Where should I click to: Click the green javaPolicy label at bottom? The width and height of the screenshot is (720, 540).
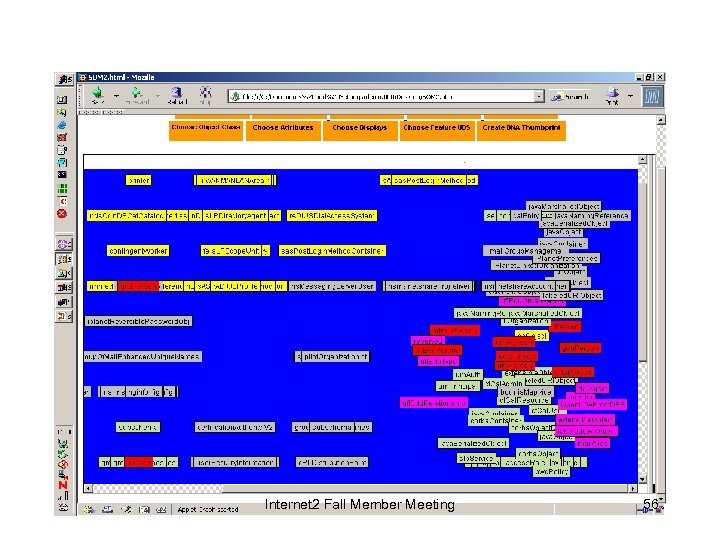pos(551,472)
